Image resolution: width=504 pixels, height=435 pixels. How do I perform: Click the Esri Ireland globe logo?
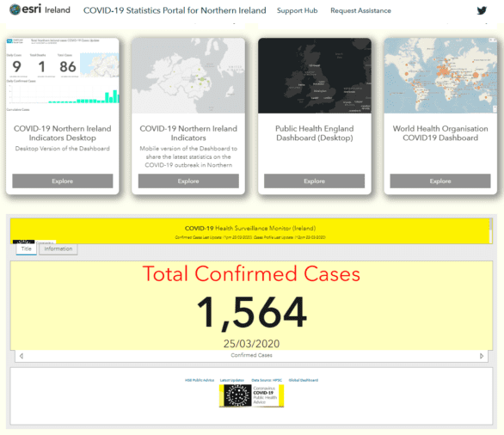15,9
